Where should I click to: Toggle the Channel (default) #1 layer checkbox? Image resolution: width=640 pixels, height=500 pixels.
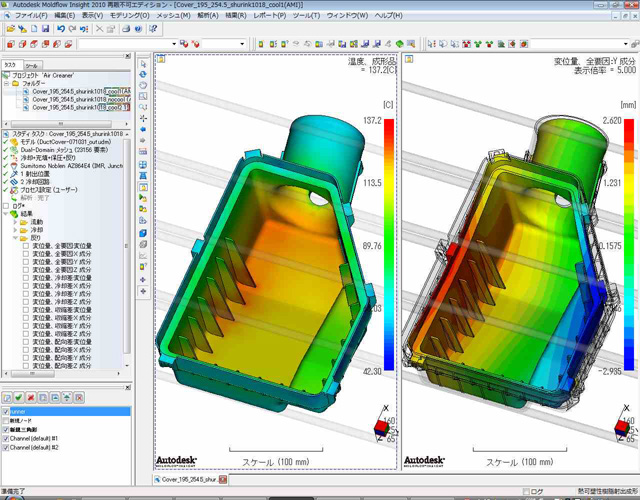(x=6, y=438)
